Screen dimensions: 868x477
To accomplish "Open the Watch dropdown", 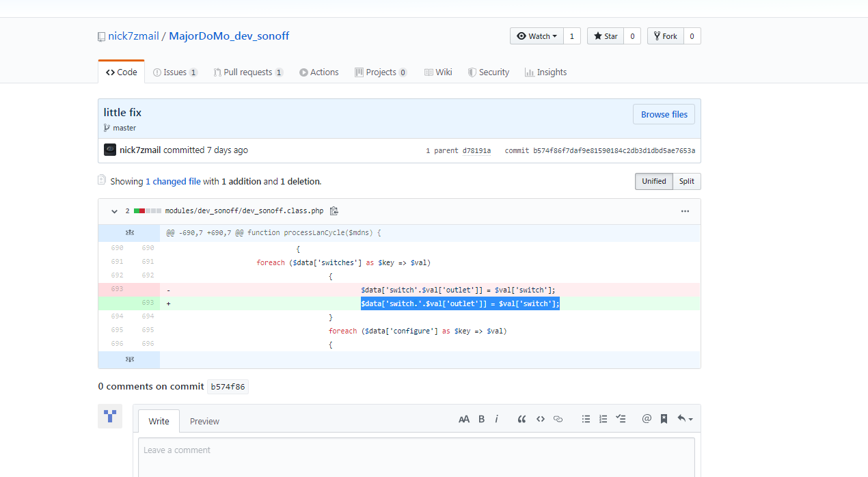I will pyautogui.click(x=537, y=36).
